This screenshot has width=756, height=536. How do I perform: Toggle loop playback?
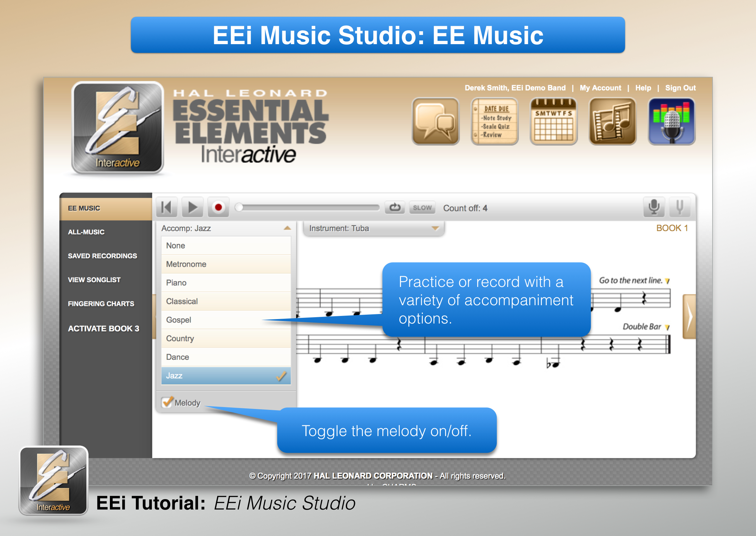395,207
